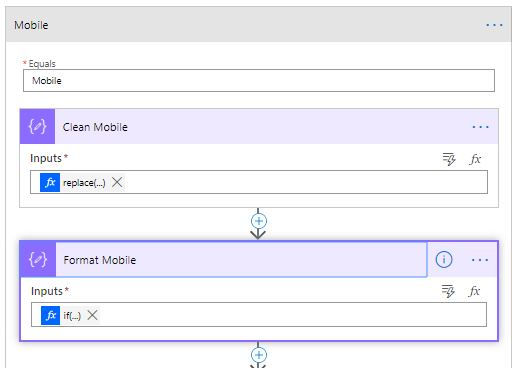Viewport: 520px width, 368px height.
Task: Insert step after Clean Mobile action
Action: click(259, 221)
